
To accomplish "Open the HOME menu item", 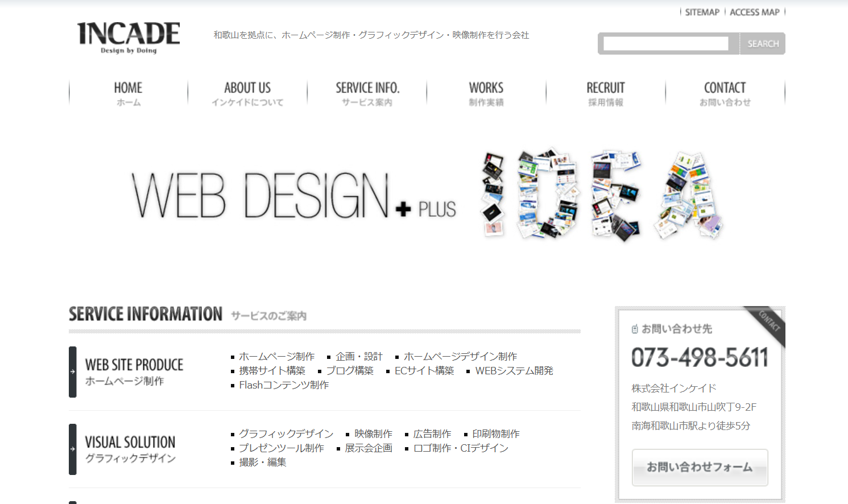I will point(128,93).
